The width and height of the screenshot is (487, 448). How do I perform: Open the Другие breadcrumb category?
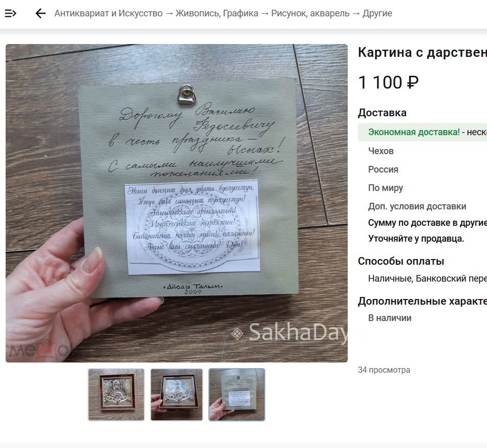377,13
